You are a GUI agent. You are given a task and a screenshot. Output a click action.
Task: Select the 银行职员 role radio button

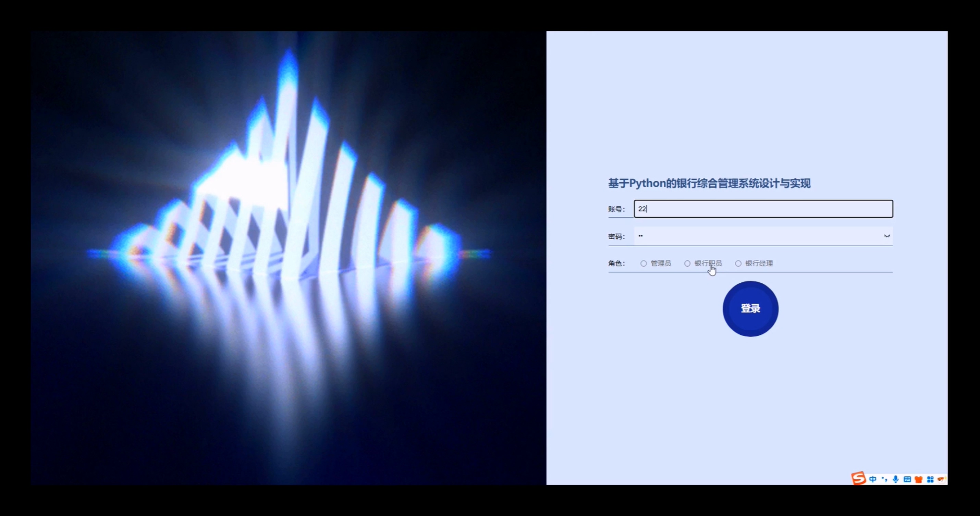click(687, 263)
